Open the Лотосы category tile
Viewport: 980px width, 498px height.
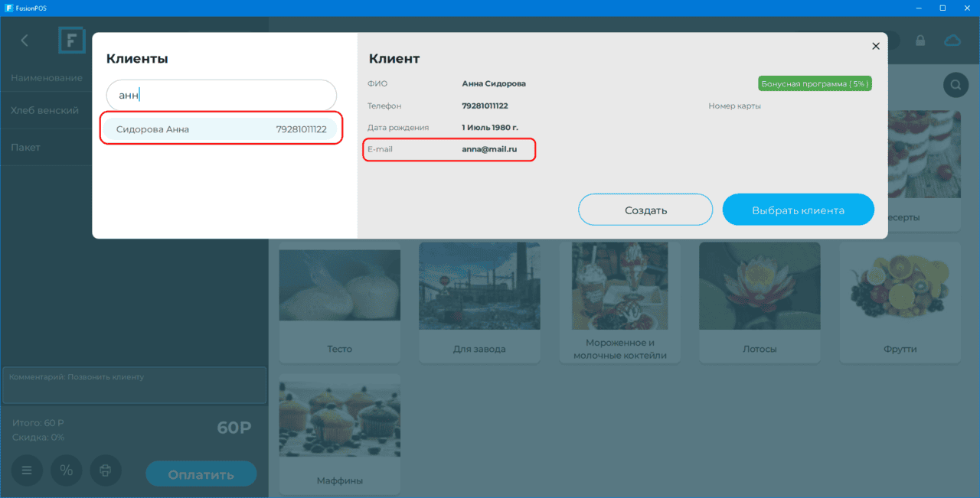pos(759,303)
